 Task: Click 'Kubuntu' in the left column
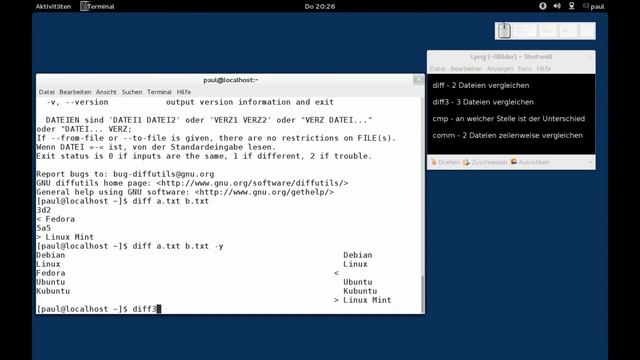[53, 291]
